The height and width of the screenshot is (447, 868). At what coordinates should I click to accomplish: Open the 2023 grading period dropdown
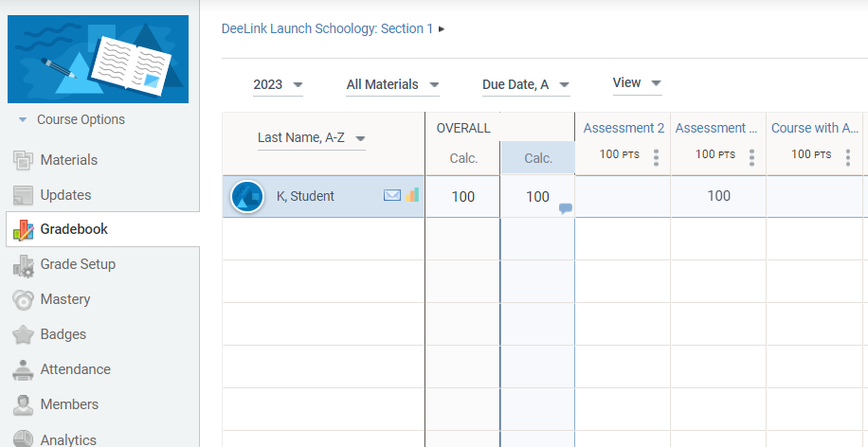point(278,85)
